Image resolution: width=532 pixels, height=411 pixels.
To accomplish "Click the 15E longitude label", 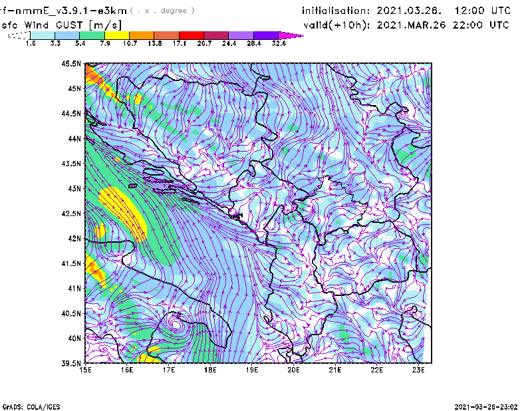I will point(85,370).
